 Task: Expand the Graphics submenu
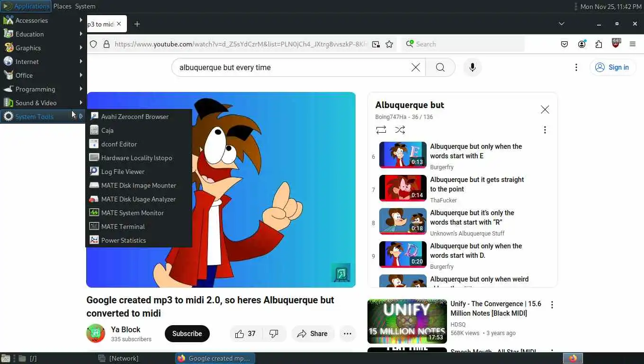(43, 48)
